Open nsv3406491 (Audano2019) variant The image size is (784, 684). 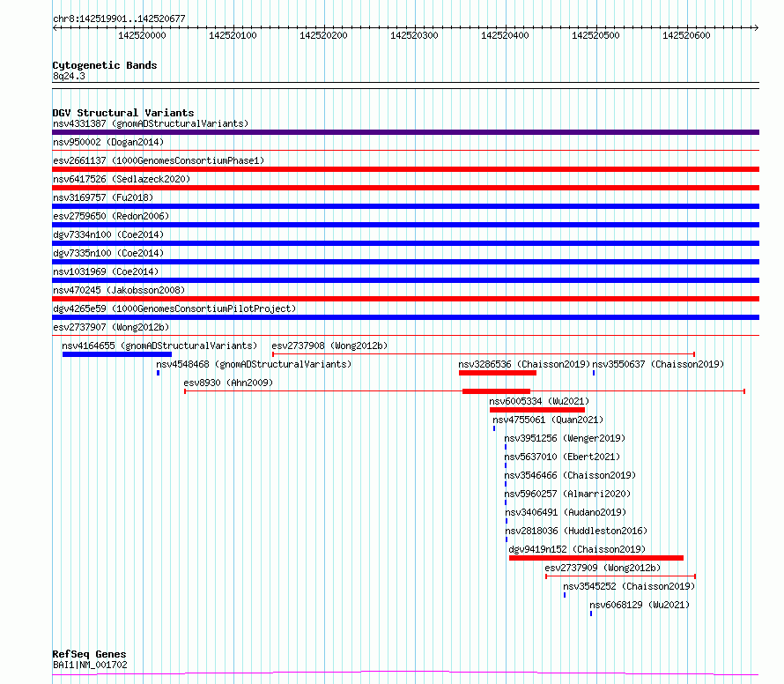[x=566, y=512]
